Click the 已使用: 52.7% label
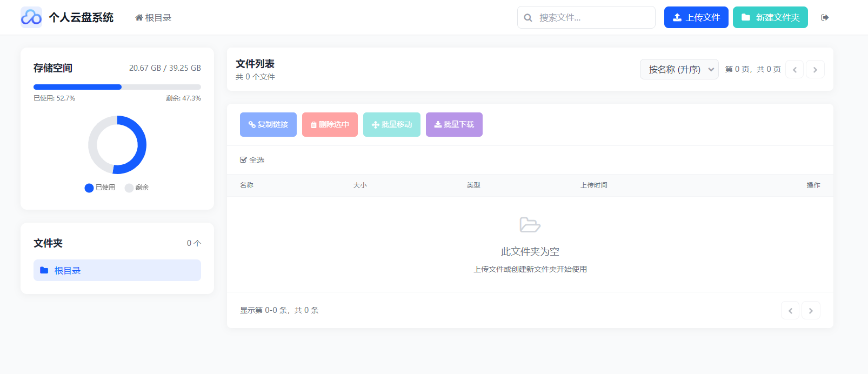This screenshot has width=868, height=374. point(55,98)
